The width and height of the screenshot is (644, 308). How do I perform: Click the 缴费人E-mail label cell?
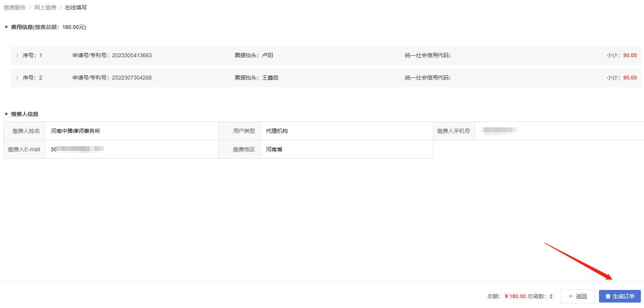[x=24, y=149]
